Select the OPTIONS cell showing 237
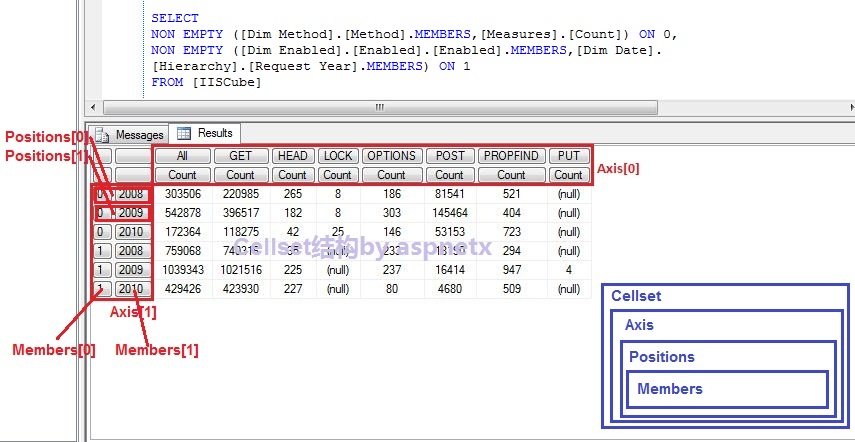This screenshot has height=442, width=855. coord(391,270)
